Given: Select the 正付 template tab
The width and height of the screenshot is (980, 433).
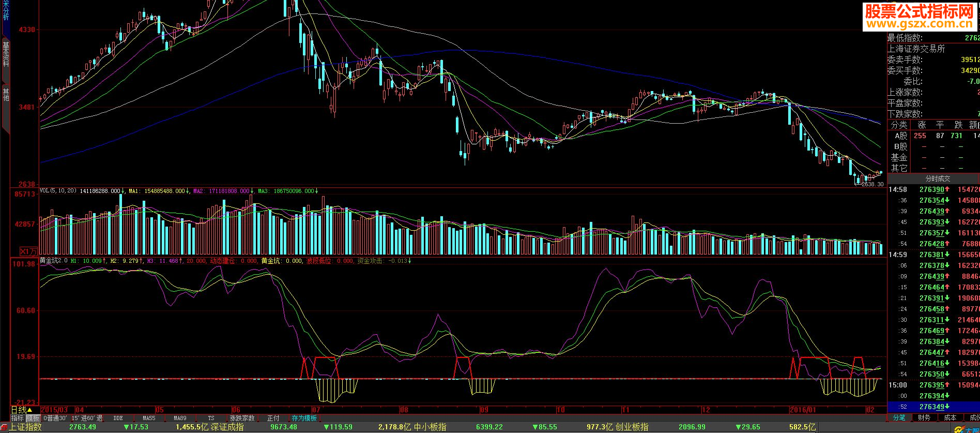Looking at the screenshot, I should click(x=273, y=418).
